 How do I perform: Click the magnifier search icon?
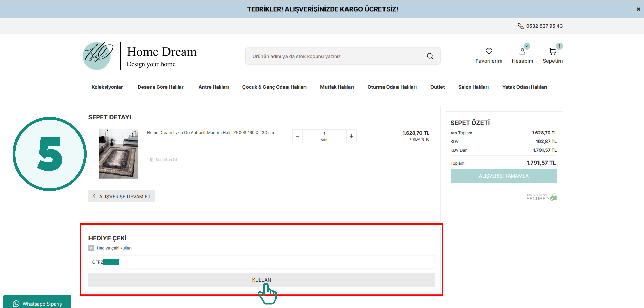(430, 56)
